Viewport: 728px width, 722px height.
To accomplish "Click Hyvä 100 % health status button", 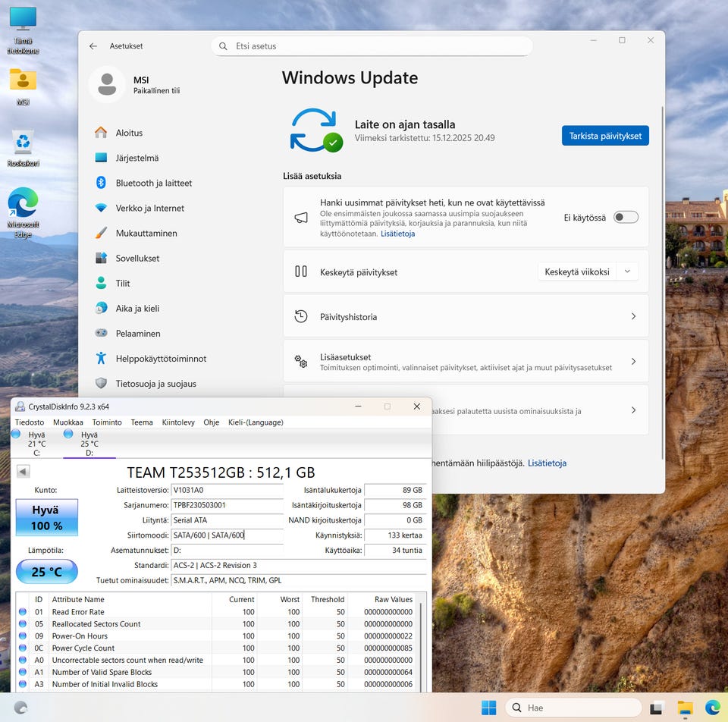I will click(x=47, y=518).
